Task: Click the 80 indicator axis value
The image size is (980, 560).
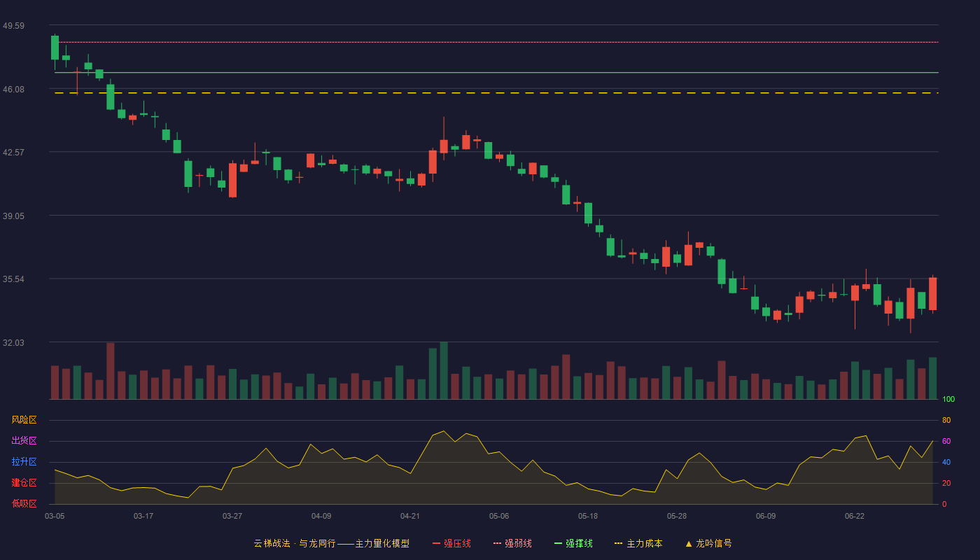Action: [946, 420]
